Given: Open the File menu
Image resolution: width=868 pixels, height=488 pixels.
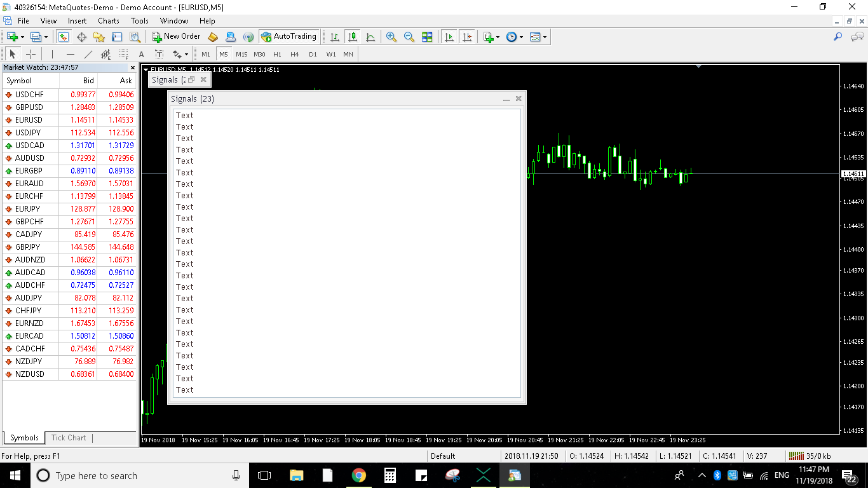Looking at the screenshot, I should (23, 21).
